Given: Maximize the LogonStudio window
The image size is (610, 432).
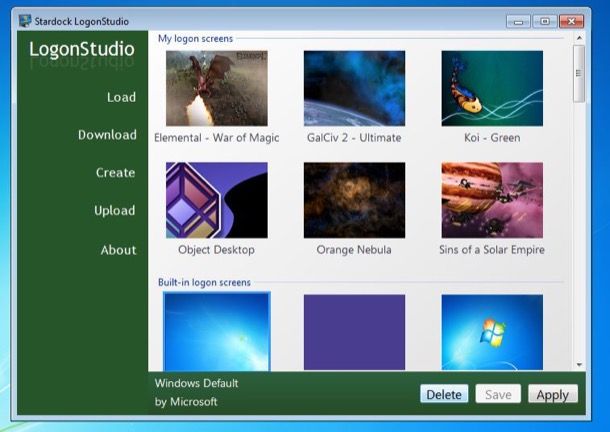Looking at the screenshot, I should point(545,21).
